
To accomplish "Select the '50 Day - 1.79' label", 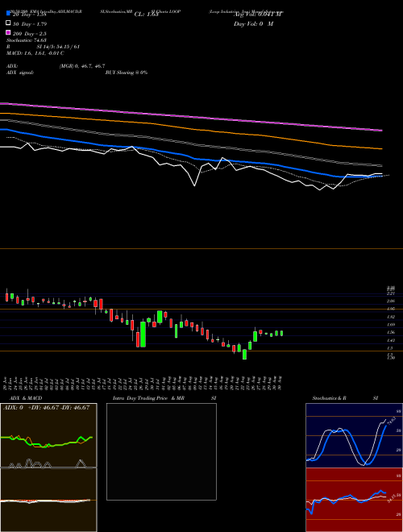I will (30, 24).
